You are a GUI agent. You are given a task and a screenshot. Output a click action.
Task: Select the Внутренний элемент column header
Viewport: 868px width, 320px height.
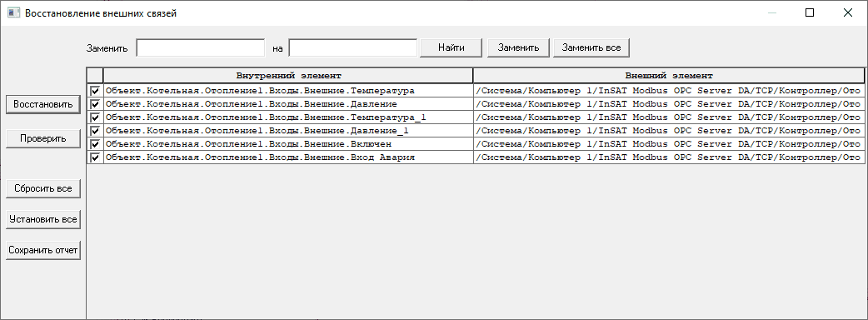point(288,75)
